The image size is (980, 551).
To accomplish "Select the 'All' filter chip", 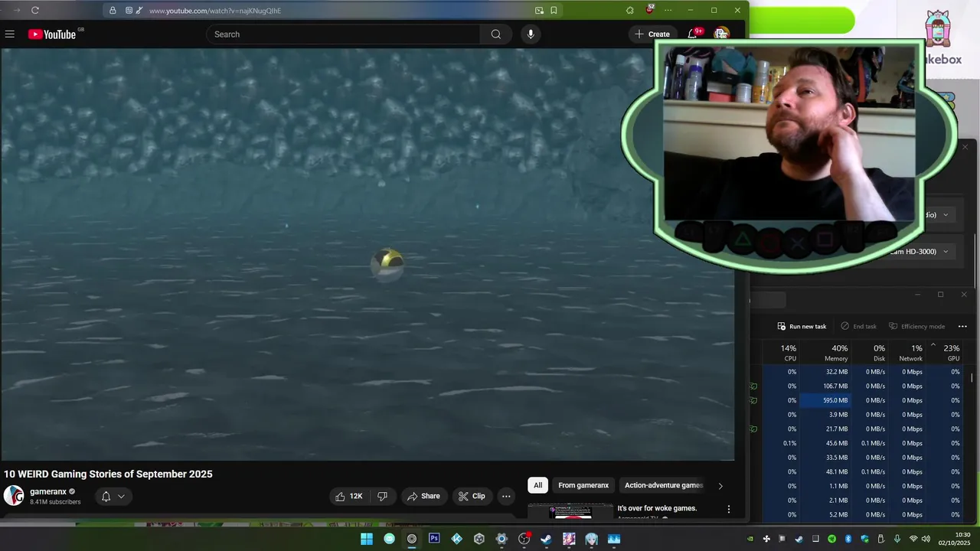I will tap(537, 485).
